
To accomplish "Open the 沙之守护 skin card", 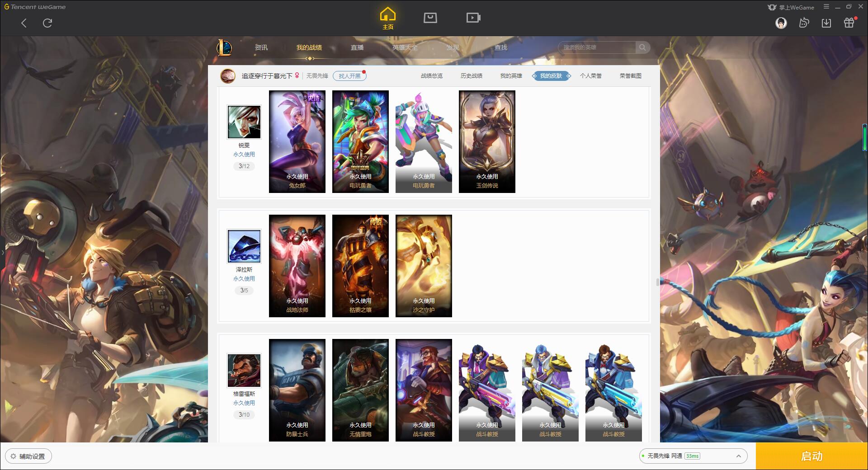I will (424, 266).
